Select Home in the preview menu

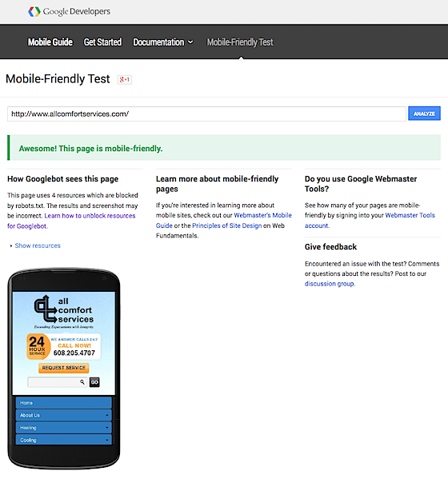[x=63, y=403]
